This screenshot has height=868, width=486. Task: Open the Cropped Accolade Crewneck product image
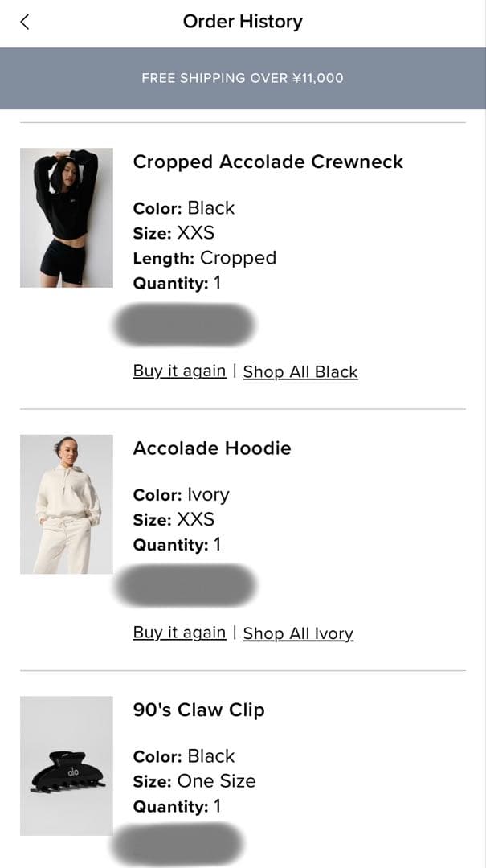(x=67, y=217)
